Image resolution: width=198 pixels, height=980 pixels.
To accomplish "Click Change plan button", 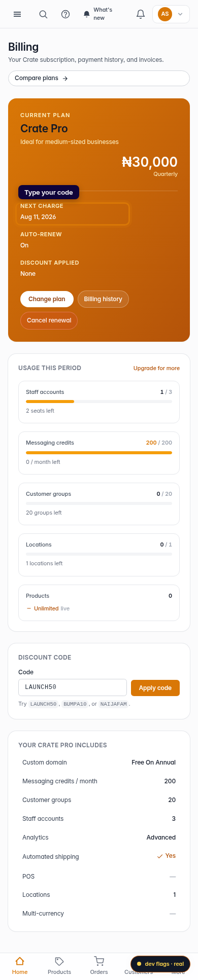I will pyautogui.click(x=47, y=299).
